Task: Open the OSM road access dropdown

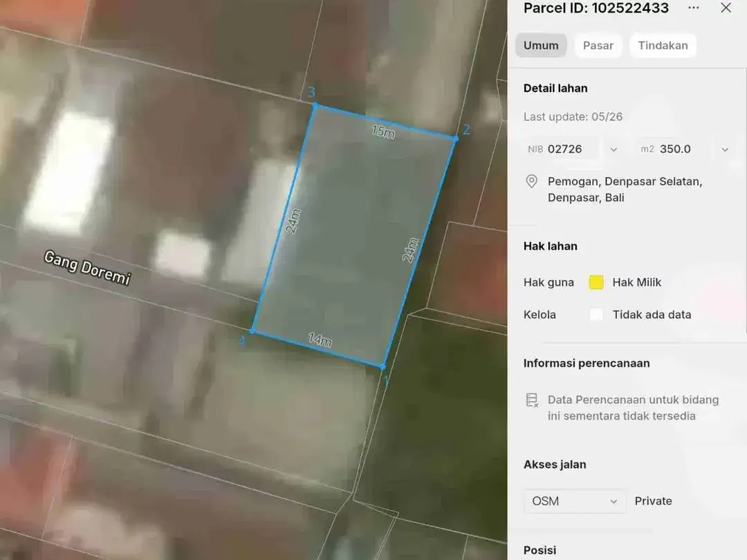Action: point(575,501)
